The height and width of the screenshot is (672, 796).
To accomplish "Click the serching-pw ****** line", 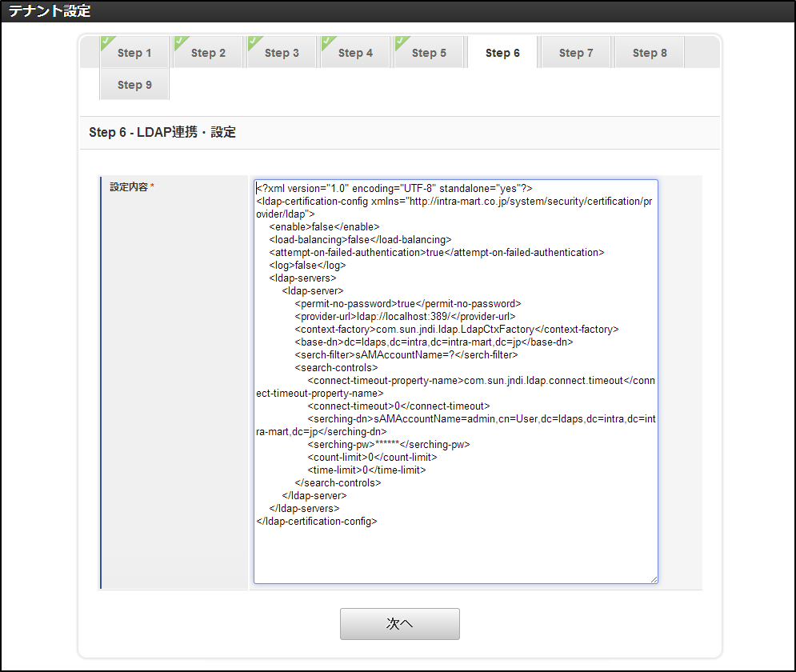I will pyautogui.click(x=389, y=445).
